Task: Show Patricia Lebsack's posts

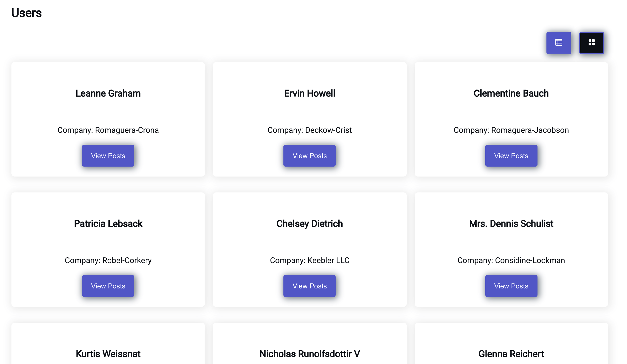Action: click(108, 286)
